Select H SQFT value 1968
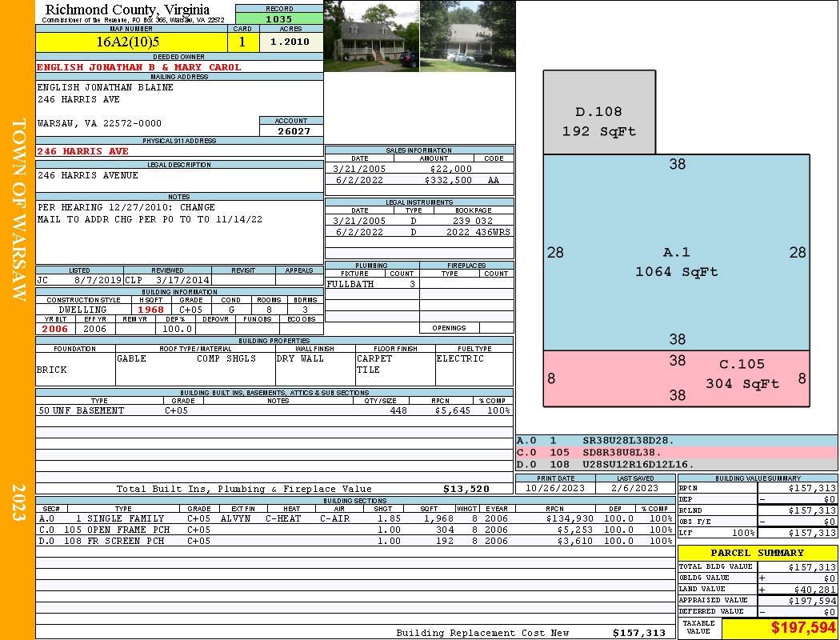The width and height of the screenshot is (840, 640). point(150,309)
